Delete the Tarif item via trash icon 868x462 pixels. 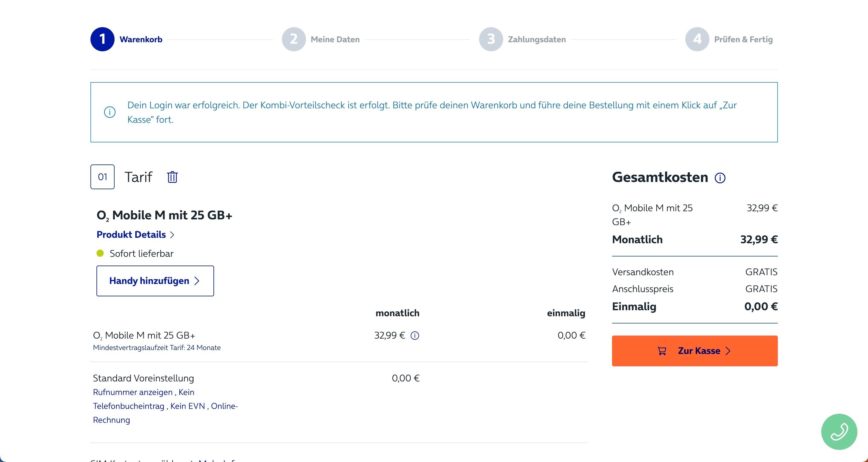(x=172, y=177)
